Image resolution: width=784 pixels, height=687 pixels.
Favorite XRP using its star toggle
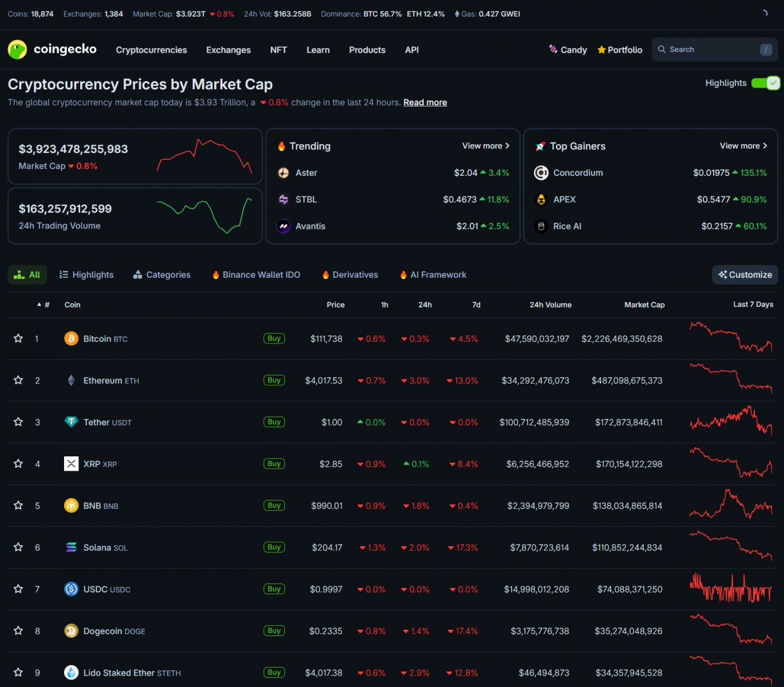tap(18, 464)
